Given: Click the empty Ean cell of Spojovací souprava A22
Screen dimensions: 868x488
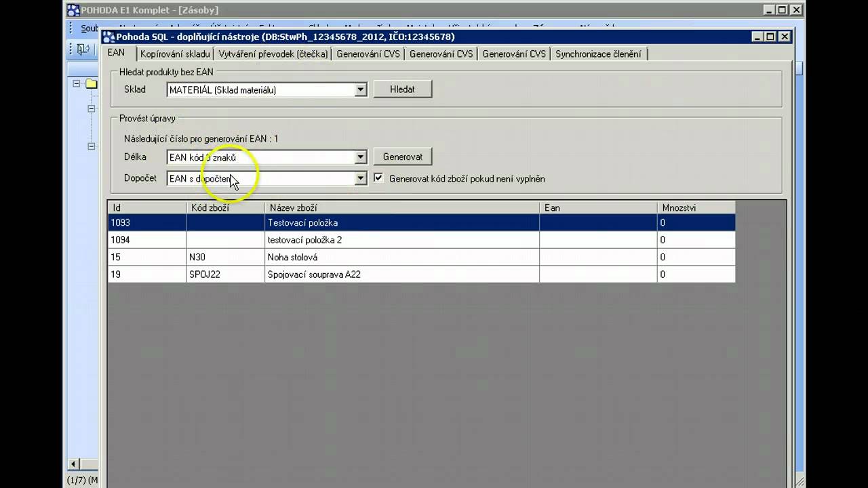Looking at the screenshot, I should click(x=598, y=274).
